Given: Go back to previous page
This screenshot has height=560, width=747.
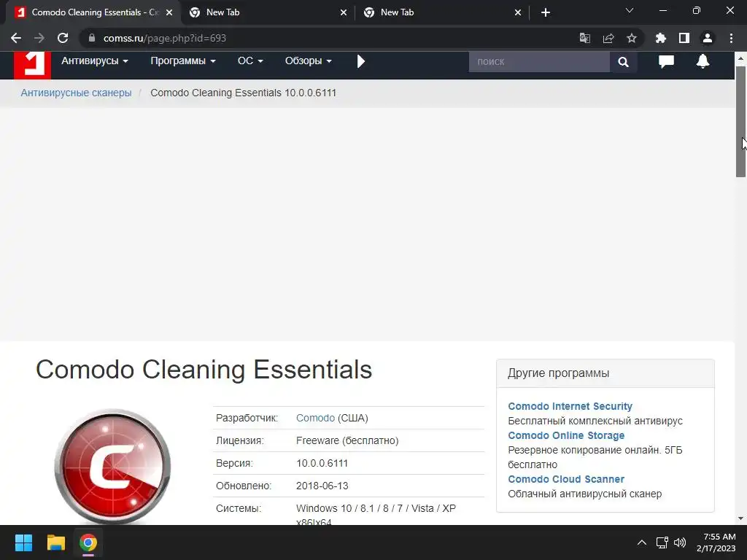Looking at the screenshot, I should (x=16, y=38).
